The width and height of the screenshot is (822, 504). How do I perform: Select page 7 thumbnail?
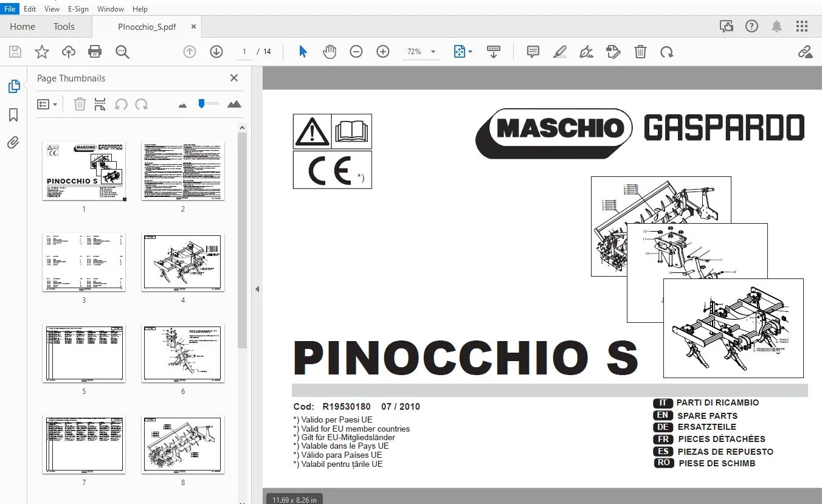pyautogui.click(x=84, y=444)
